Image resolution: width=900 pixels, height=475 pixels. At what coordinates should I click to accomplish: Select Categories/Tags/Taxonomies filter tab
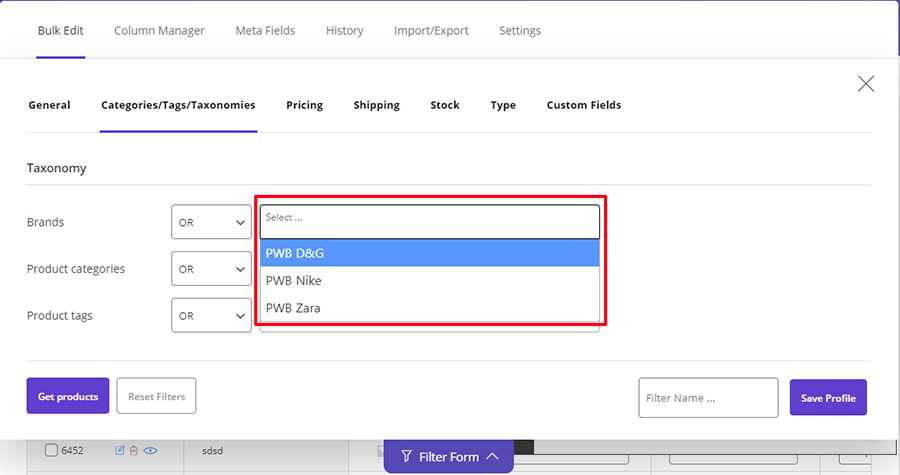[178, 105]
